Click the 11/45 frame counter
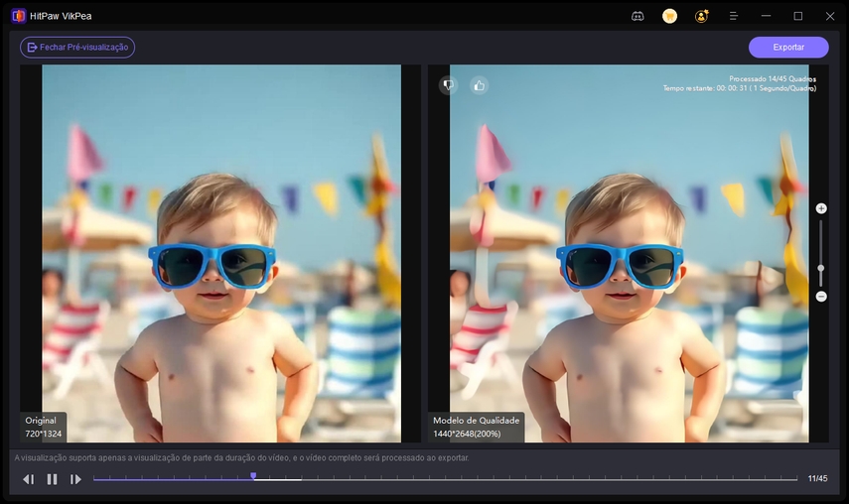This screenshot has height=504, width=849. 817,478
